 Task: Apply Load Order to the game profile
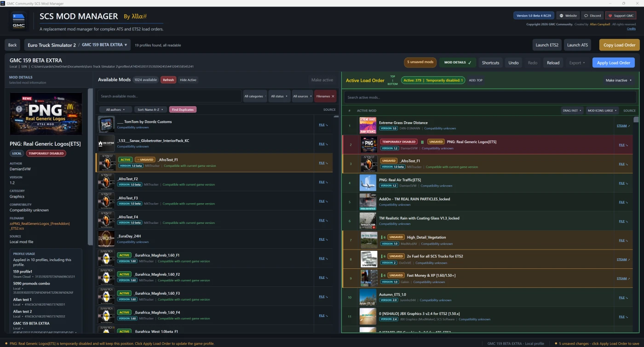click(x=614, y=63)
